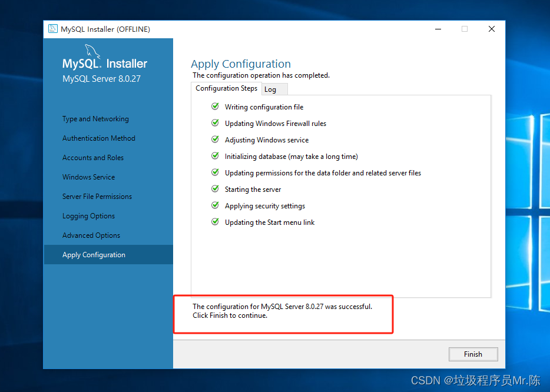Click the check icon beside Initializing database
The height and width of the screenshot is (392, 550).
(x=215, y=155)
